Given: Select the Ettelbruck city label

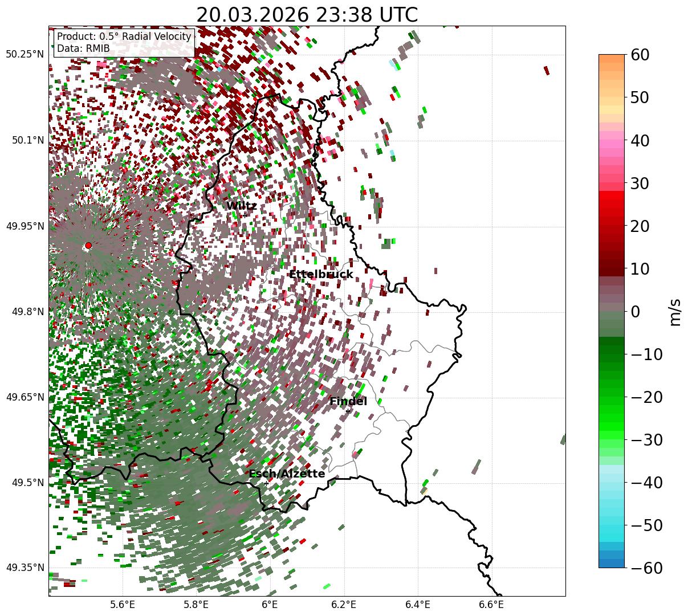Looking at the screenshot, I should [x=321, y=275].
